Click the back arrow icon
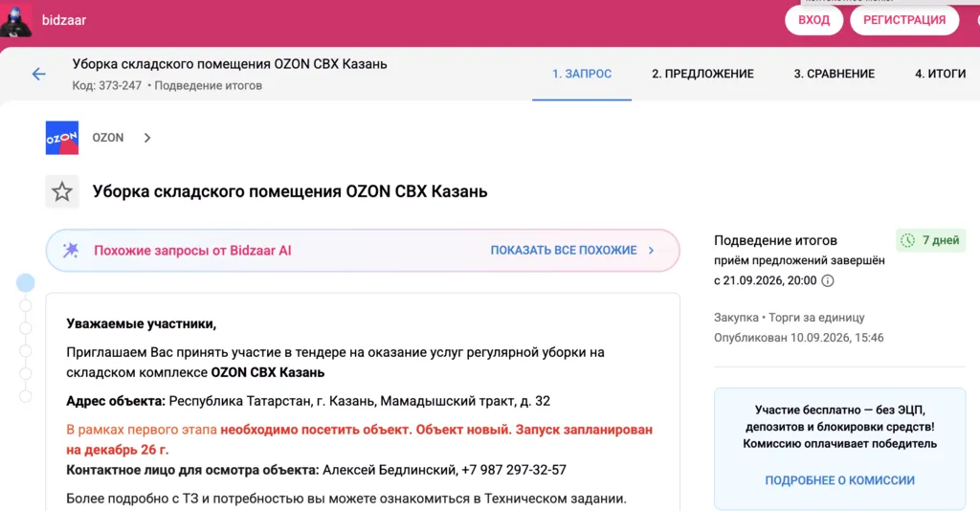The height and width of the screenshot is (511, 980). pos(38,75)
